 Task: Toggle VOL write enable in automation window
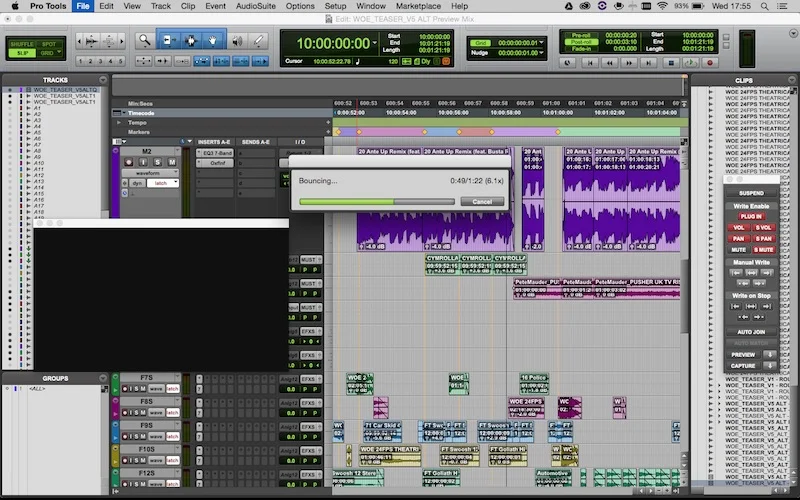click(738, 228)
